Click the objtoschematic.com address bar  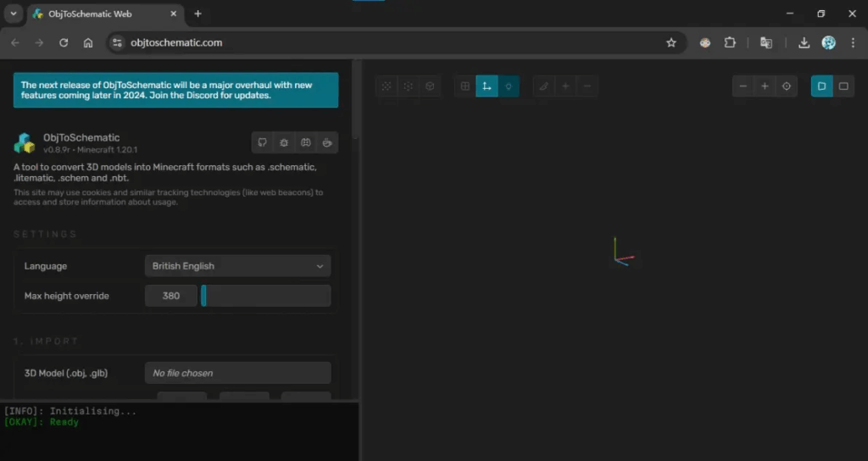coord(397,42)
